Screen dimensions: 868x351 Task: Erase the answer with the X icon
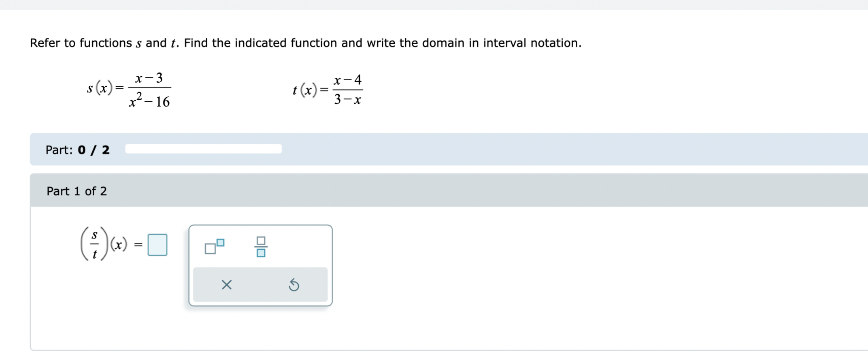(x=227, y=285)
